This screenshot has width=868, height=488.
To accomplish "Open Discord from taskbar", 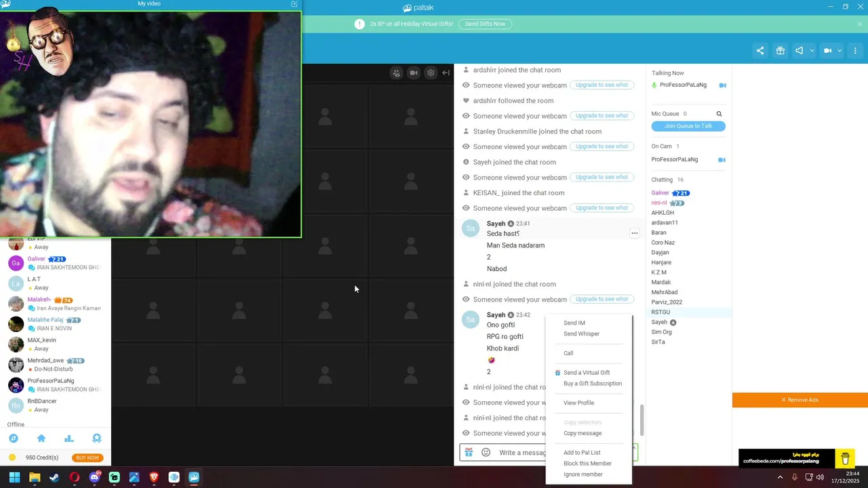I will [x=94, y=477].
